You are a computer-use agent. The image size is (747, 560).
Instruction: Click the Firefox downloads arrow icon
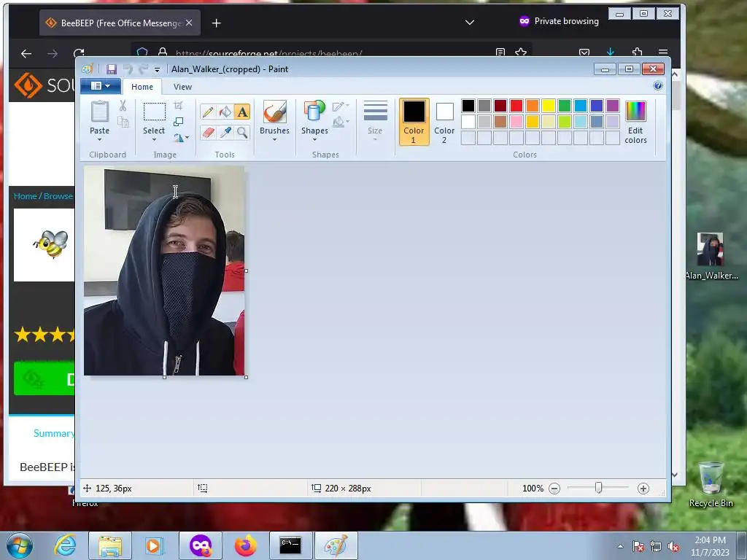(611, 52)
